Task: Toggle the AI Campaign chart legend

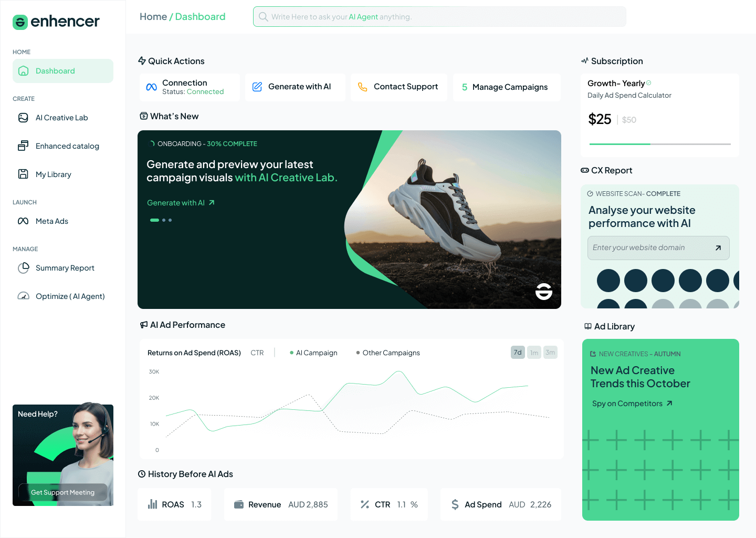Action: click(313, 353)
